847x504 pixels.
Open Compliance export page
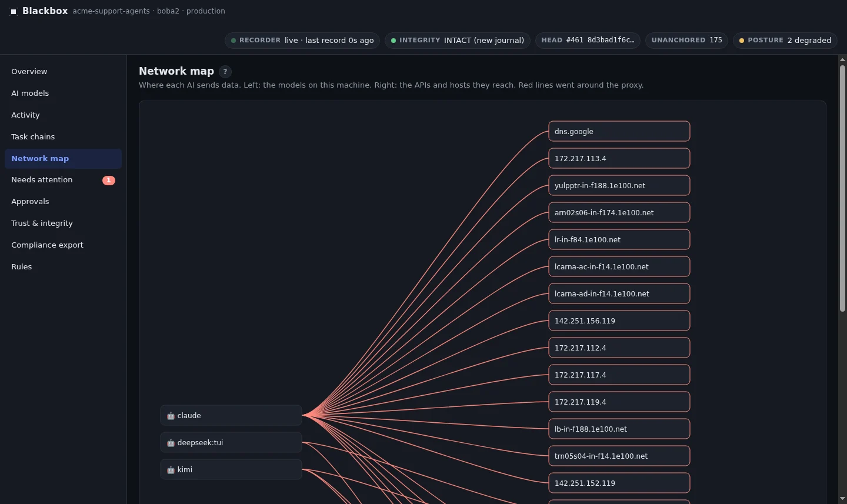click(63, 245)
